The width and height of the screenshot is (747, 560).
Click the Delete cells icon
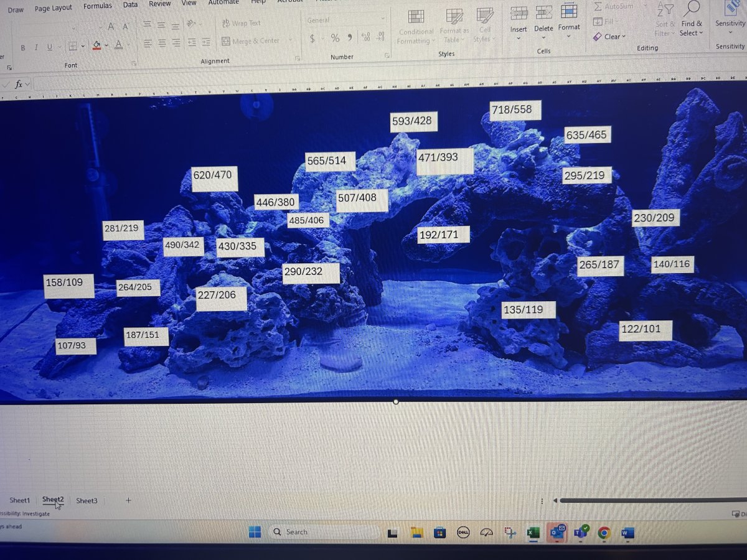point(543,14)
